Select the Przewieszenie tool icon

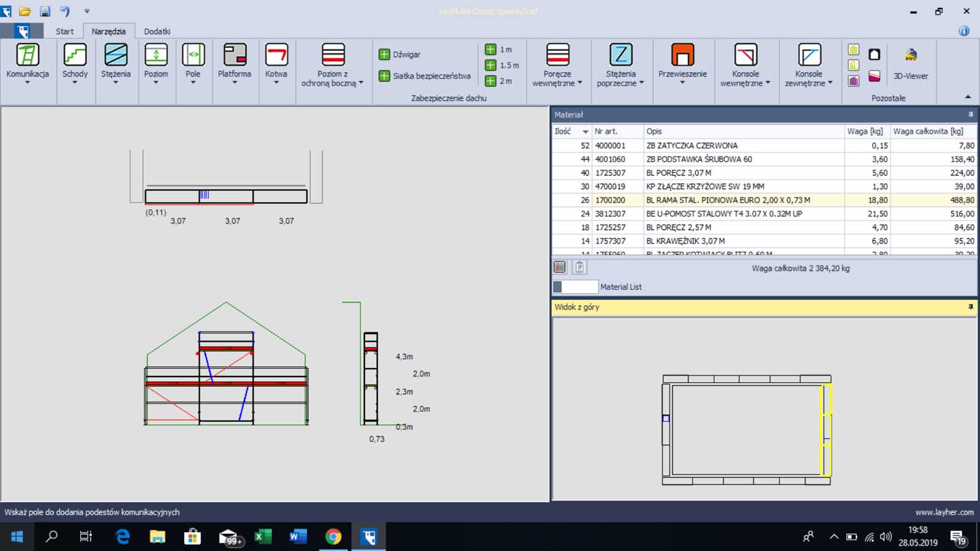coord(682,55)
